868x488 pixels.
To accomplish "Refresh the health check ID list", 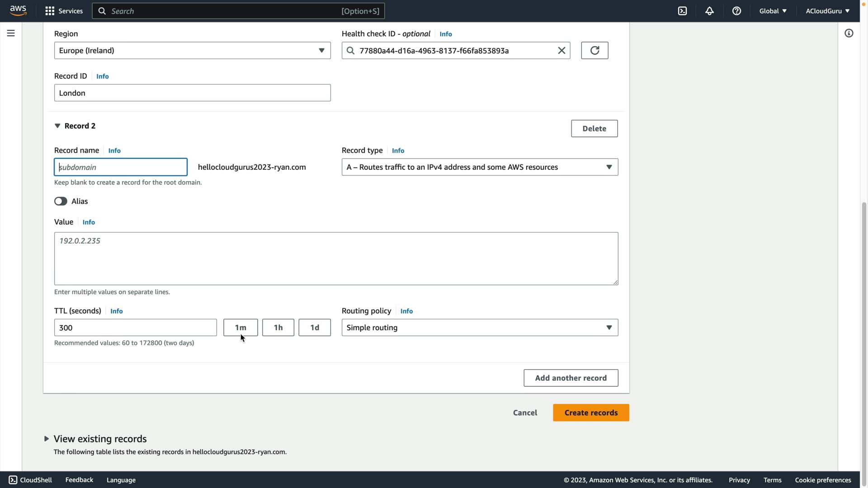I will pyautogui.click(x=594, y=51).
